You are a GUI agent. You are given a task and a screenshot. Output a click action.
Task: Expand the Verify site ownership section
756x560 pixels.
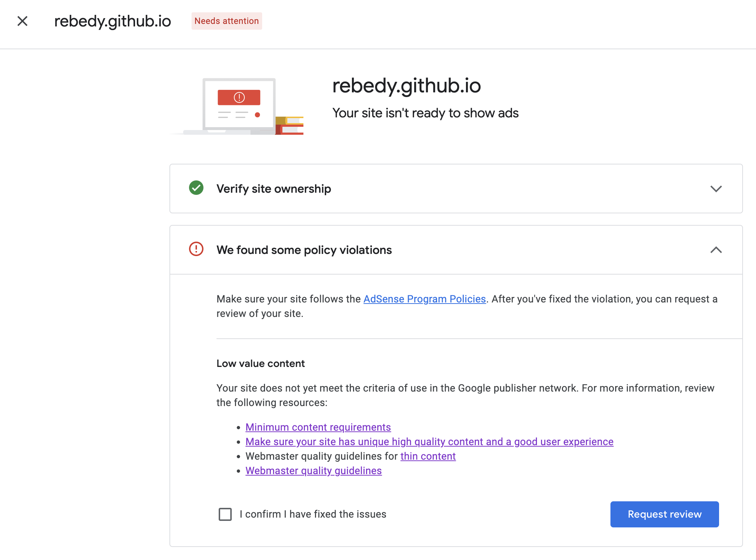(716, 189)
